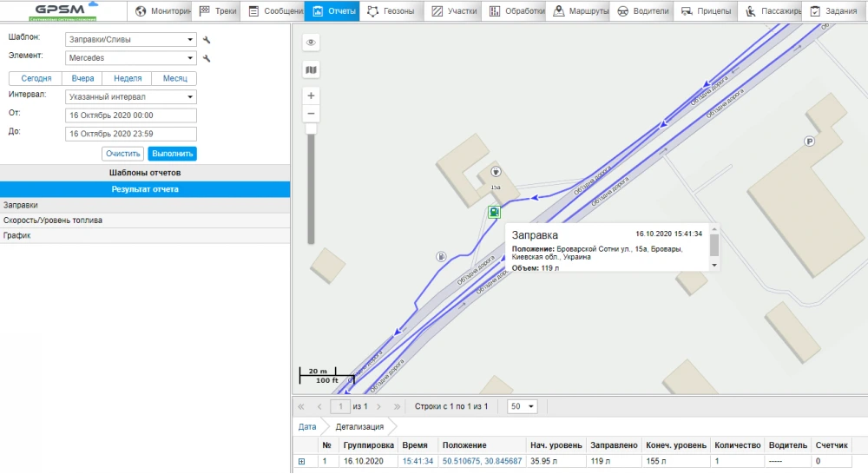Screen dimensions: 868x474
Task: Open the Пассажиры tab
Action: (x=771, y=11)
